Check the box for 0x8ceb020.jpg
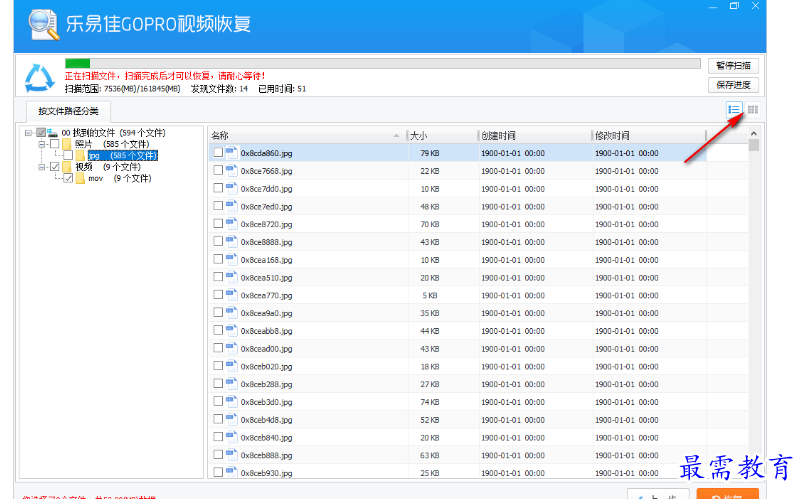This screenshot has height=499, width=801. (218, 366)
